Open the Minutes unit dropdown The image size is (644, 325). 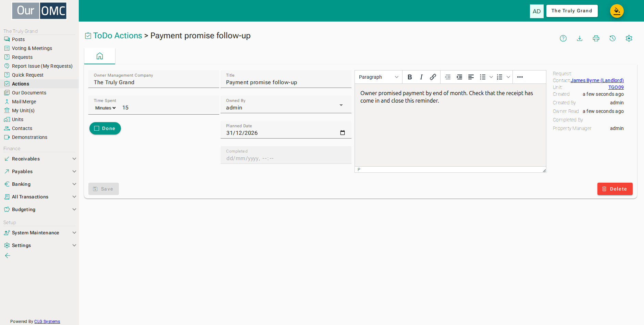pos(106,108)
